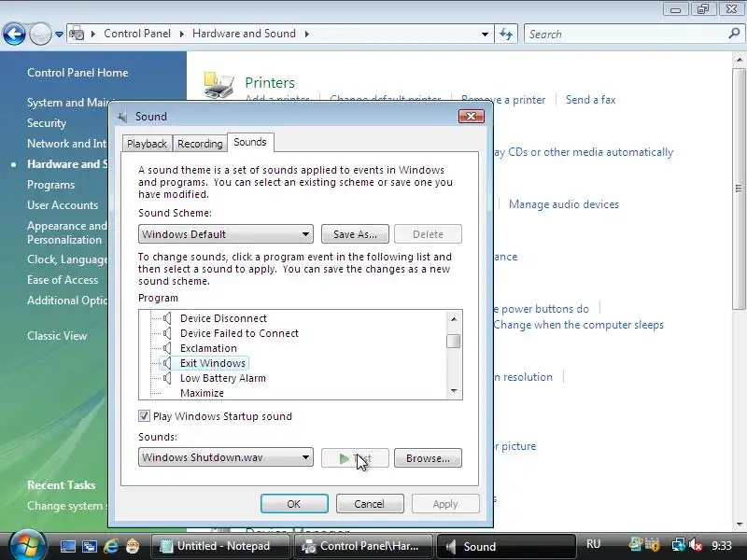The width and height of the screenshot is (747, 560).
Task: Open the recent pages dropdown arrow
Action: point(59,35)
